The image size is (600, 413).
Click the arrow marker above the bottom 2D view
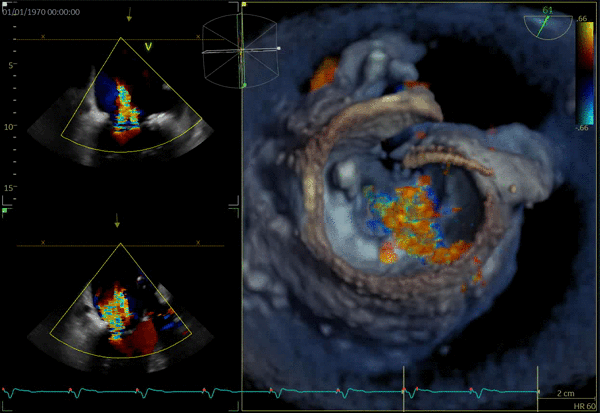[x=118, y=219]
